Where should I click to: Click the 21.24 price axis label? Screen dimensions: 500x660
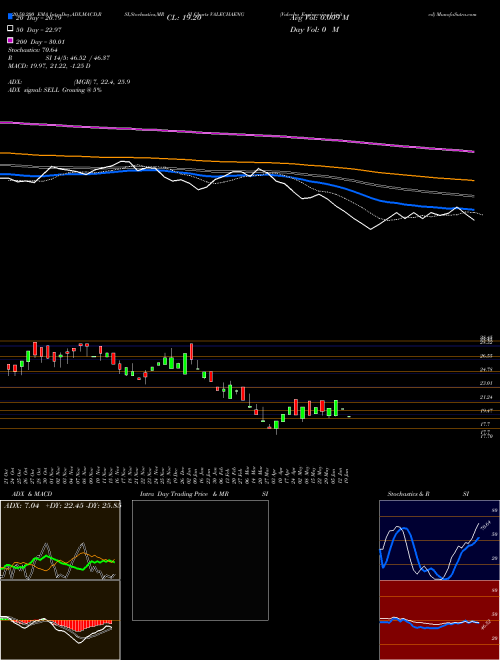(487, 397)
